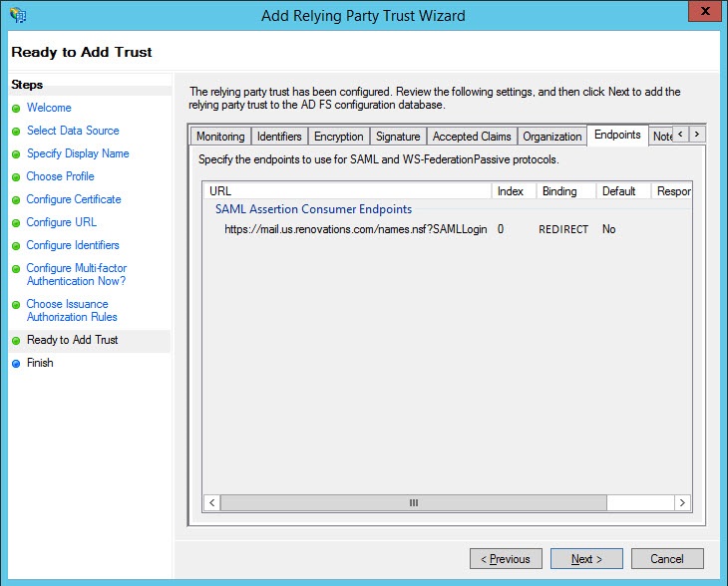Click the Binding column header
This screenshot has height=586, width=728.
tap(559, 190)
